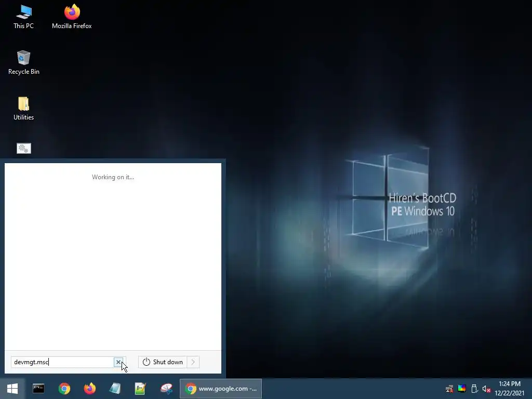Launch Firefox from the taskbar
Viewport: 532px width, 399px height.
point(89,389)
